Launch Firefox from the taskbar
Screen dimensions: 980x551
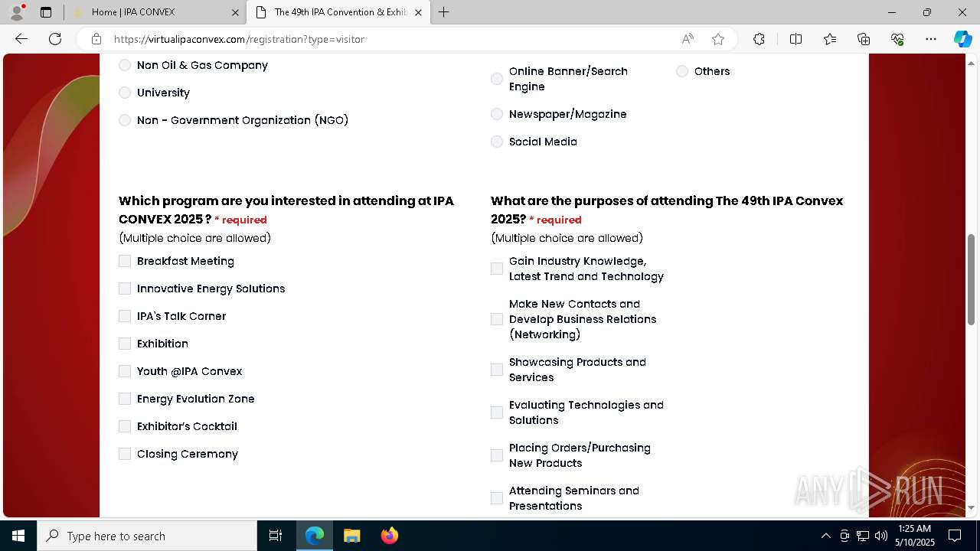pyautogui.click(x=389, y=536)
